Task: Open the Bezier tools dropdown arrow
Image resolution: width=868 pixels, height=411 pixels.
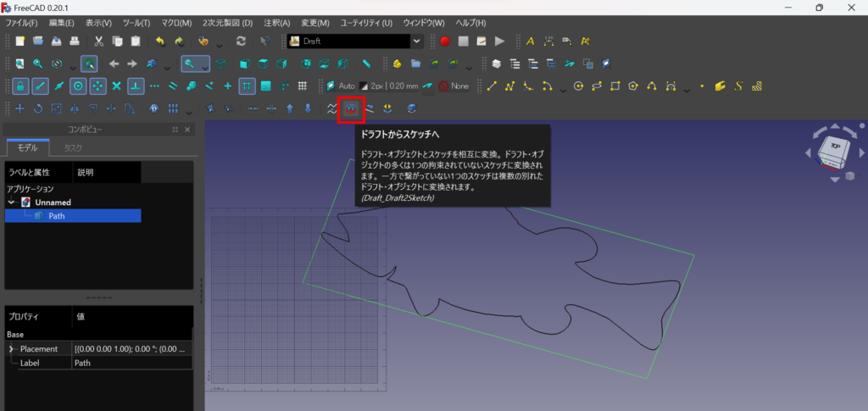Action: [x=687, y=90]
